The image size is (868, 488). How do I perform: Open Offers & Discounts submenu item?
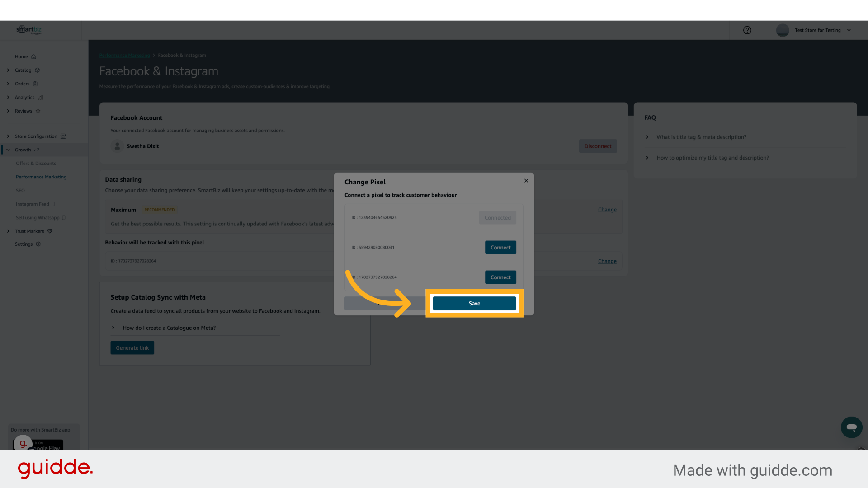[x=36, y=164]
